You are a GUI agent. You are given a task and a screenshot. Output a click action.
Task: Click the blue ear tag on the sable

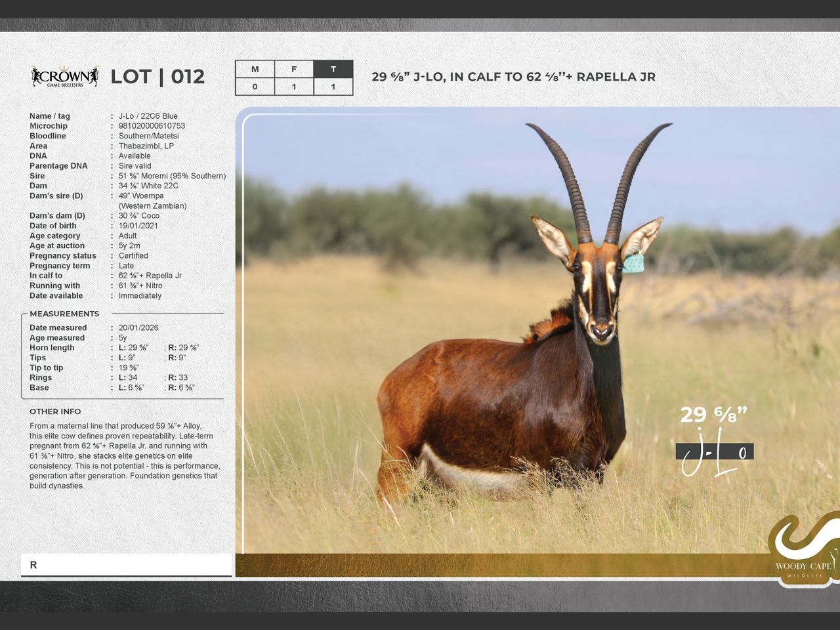[x=633, y=263]
